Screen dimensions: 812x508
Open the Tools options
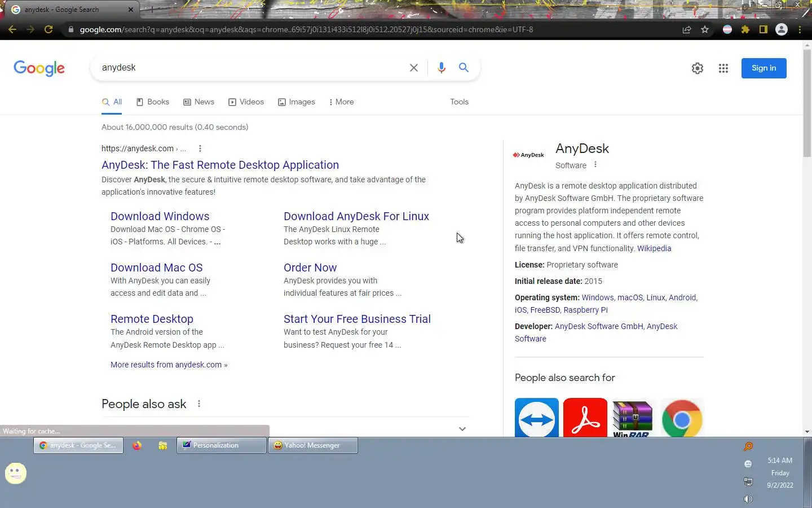459,102
